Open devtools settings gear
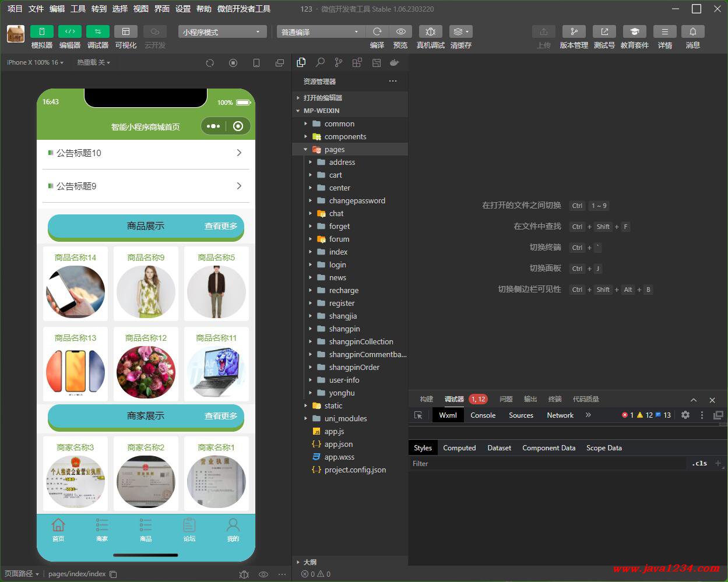This screenshot has width=728, height=582. point(685,415)
